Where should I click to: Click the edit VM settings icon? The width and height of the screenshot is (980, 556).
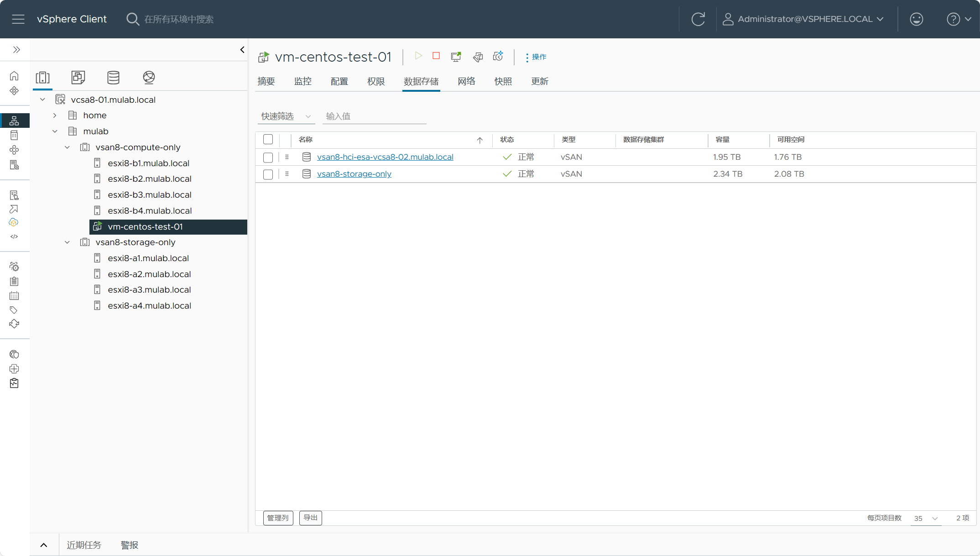478,57
